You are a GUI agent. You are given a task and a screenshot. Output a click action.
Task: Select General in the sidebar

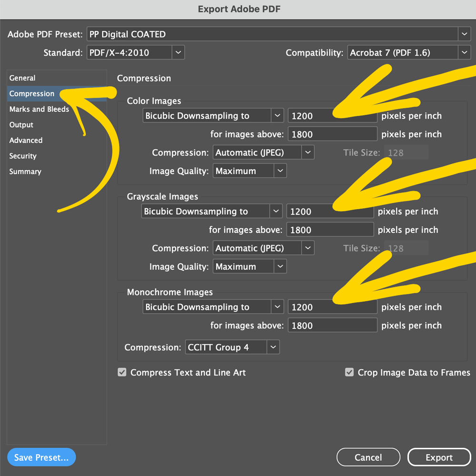22,78
